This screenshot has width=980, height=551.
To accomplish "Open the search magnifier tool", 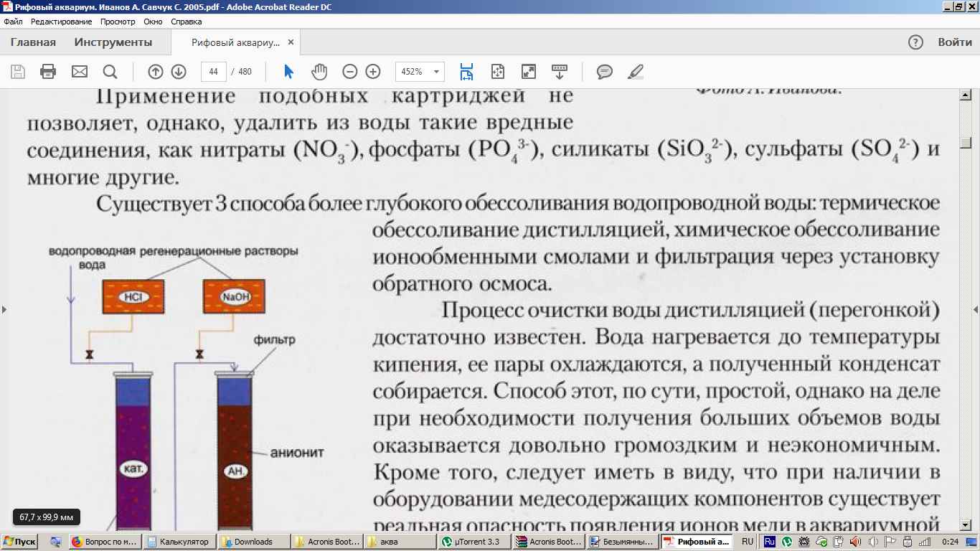I will (x=110, y=72).
